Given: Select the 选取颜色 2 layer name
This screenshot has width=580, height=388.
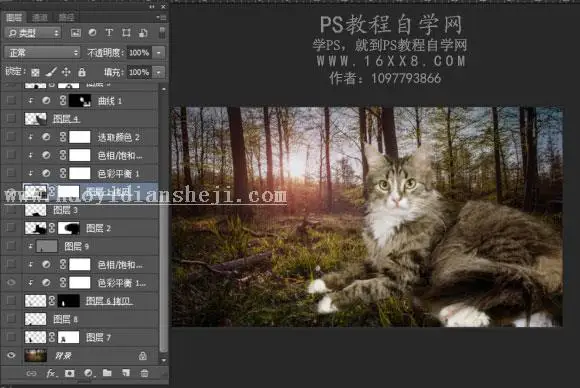Looking at the screenshot, I should pyautogui.click(x=118, y=137).
